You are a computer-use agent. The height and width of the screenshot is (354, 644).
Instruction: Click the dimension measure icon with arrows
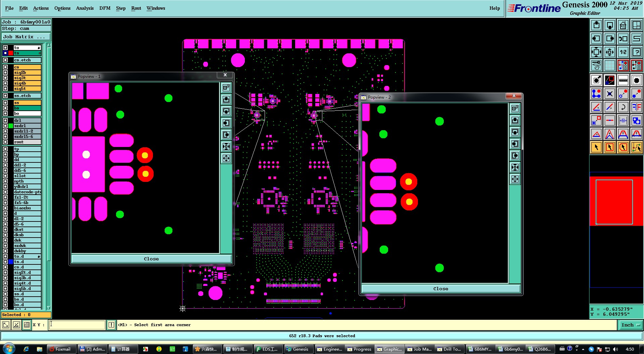[623, 120]
